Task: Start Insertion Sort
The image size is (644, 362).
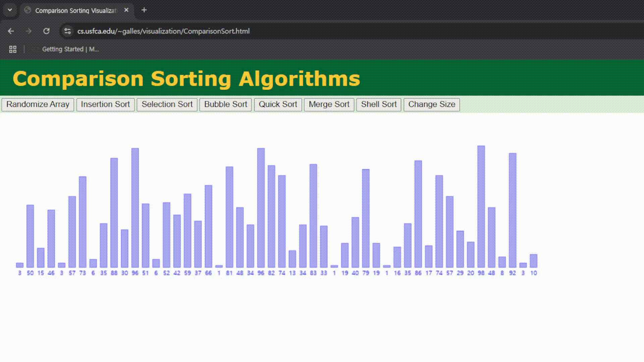Action: [x=105, y=104]
